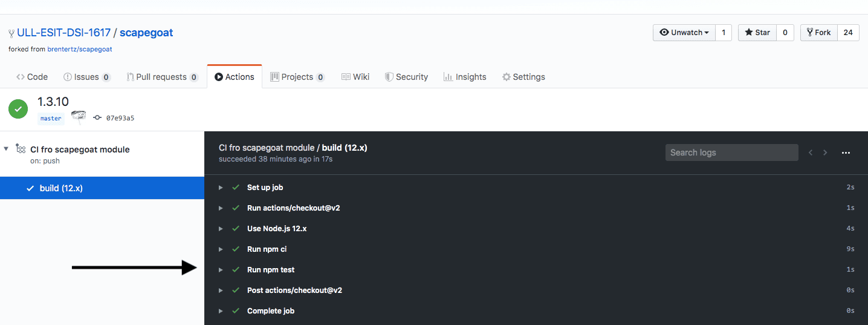The width and height of the screenshot is (868, 325).
Task: Click the green workflow success status icon
Action: point(18,109)
